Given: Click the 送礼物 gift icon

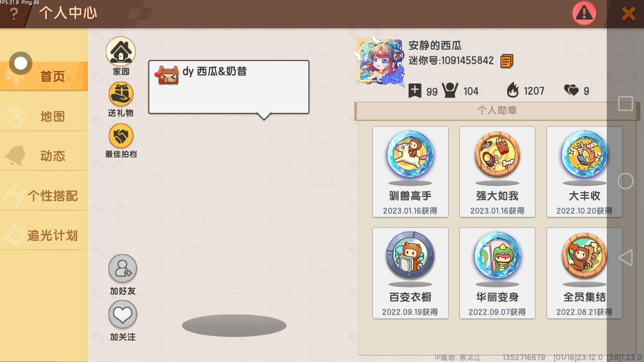Looking at the screenshot, I should click(x=121, y=94).
